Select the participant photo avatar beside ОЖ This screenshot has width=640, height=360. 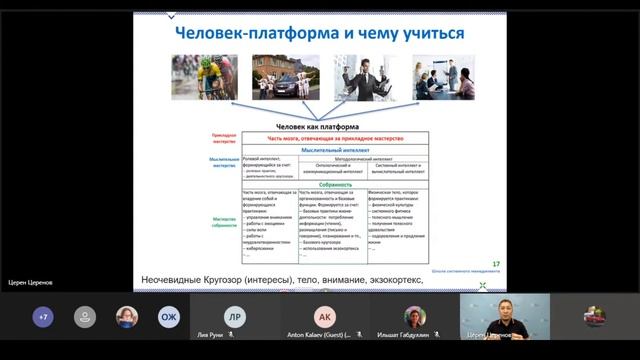127,317
